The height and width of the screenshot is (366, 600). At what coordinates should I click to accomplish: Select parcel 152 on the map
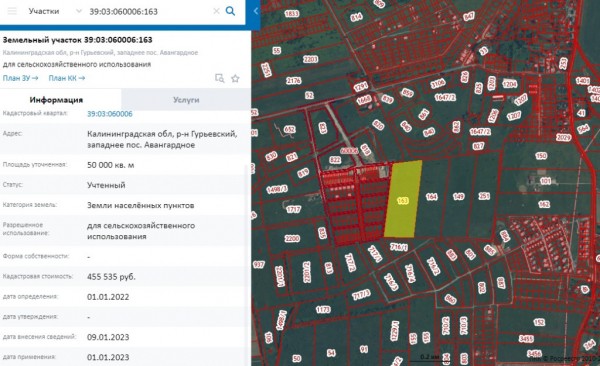point(539,322)
